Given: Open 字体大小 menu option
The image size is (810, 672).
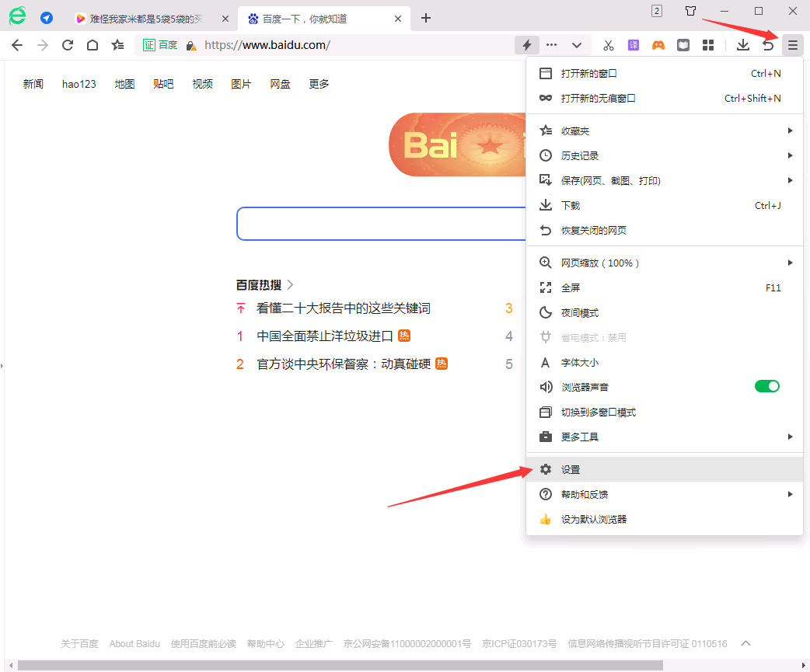Looking at the screenshot, I should point(665,362).
